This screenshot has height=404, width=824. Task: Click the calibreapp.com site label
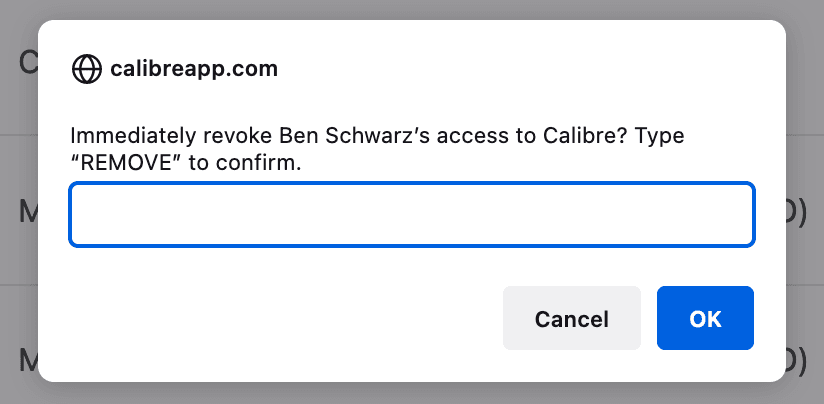tap(194, 69)
